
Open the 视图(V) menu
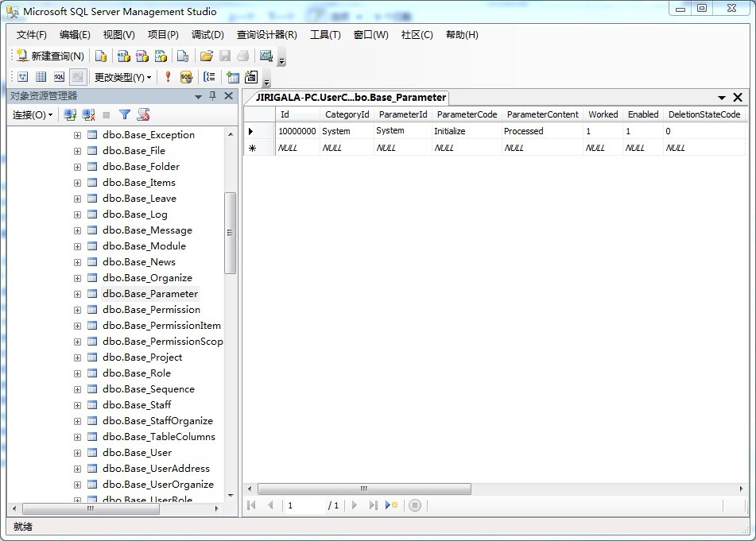click(118, 35)
